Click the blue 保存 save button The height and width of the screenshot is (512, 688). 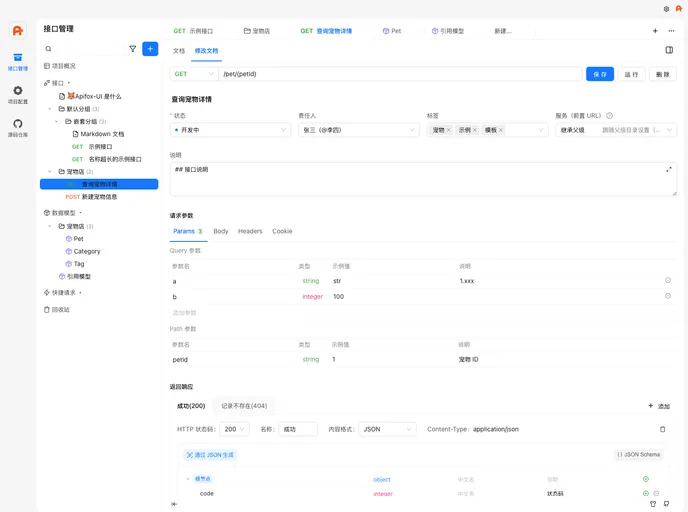(600, 74)
